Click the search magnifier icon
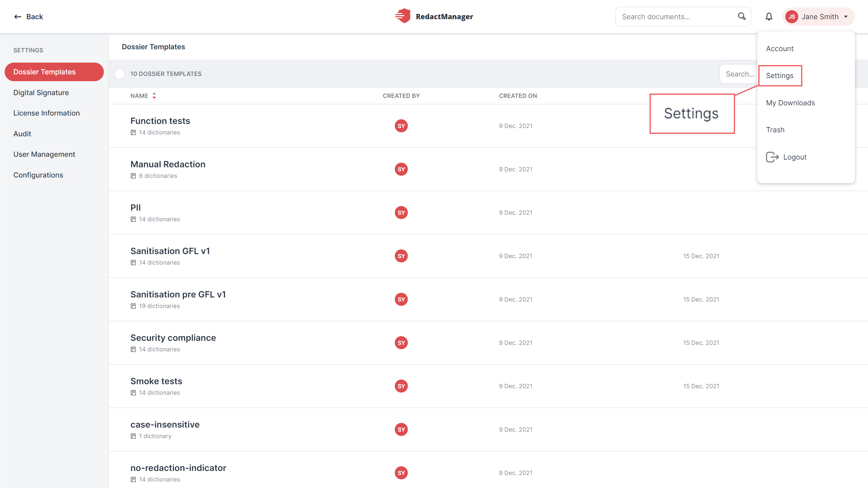The height and width of the screenshot is (488, 868). coord(741,16)
